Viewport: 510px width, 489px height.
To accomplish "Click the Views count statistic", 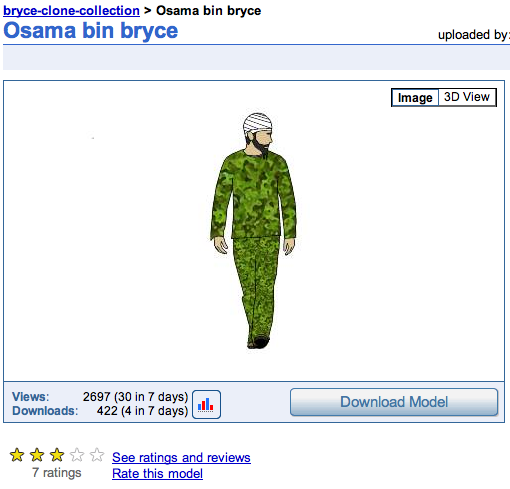I will click(135, 397).
